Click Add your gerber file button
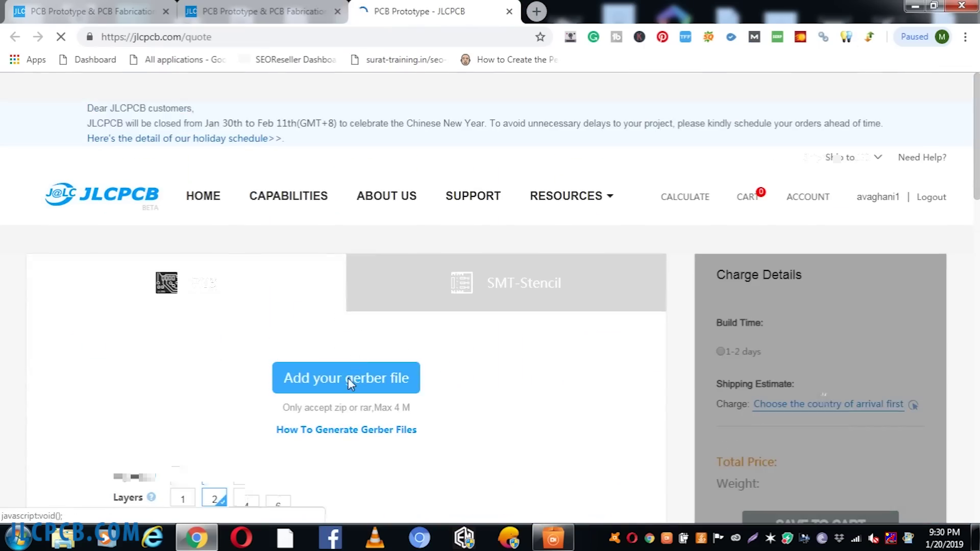980x551 pixels. pos(346,378)
